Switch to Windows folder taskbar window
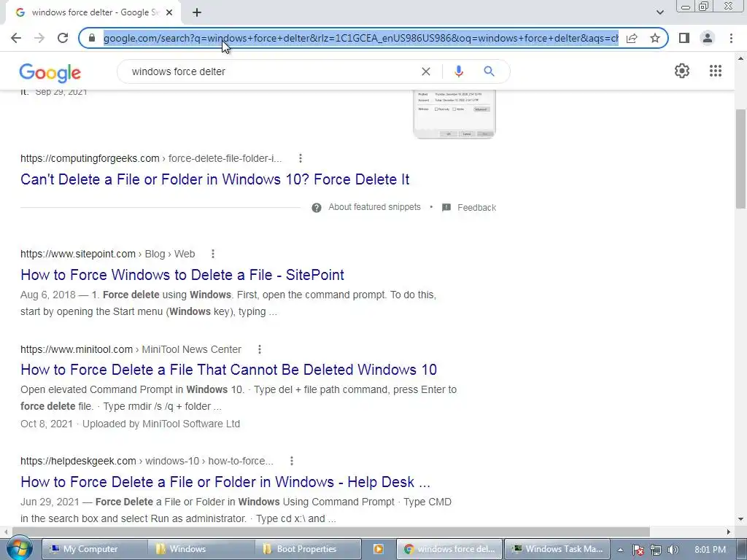The height and width of the screenshot is (560, 747). pyautogui.click(x=200, y=549)
